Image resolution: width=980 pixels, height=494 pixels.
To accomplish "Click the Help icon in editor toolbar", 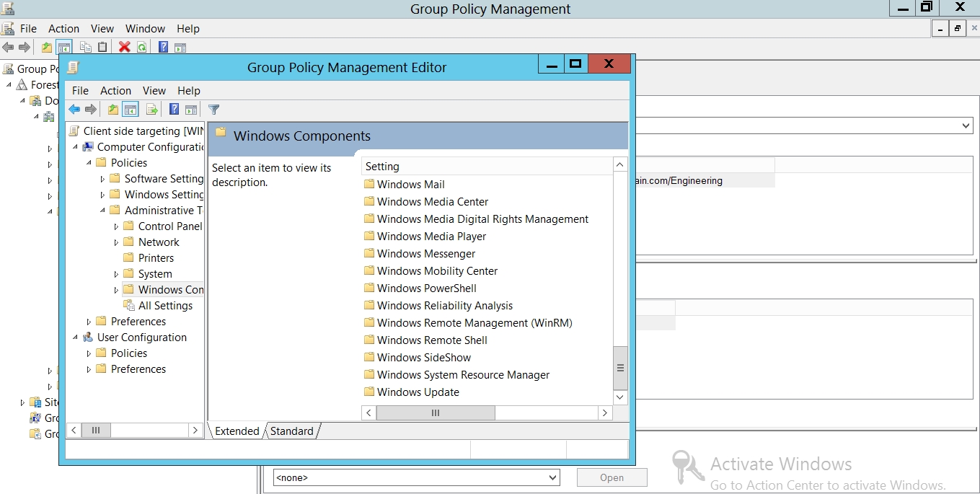I will point(174,110).
